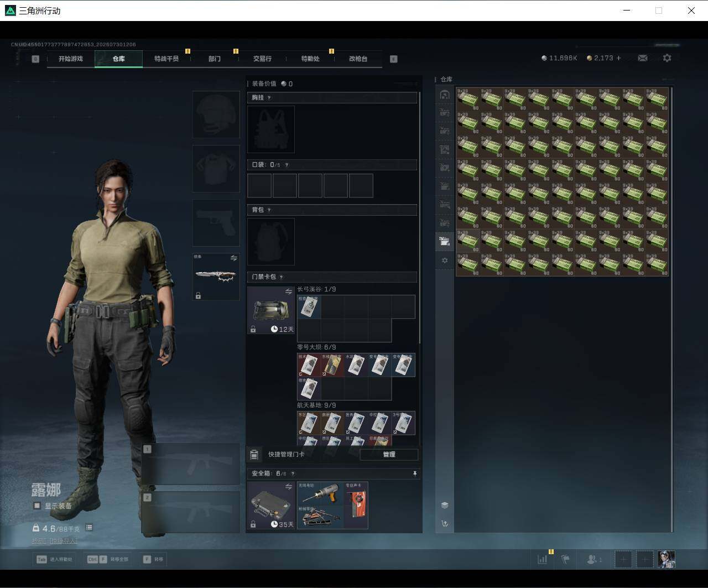This screenshot has width=708, height=588.
Task: Click the quick keycard management icon
Action: [254, 455]
